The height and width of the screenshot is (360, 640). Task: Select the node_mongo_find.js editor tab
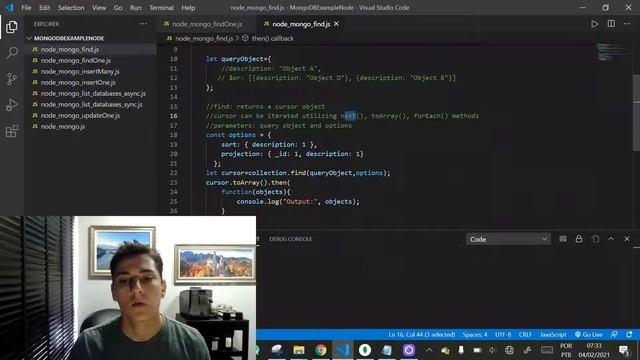click(301, 24)
